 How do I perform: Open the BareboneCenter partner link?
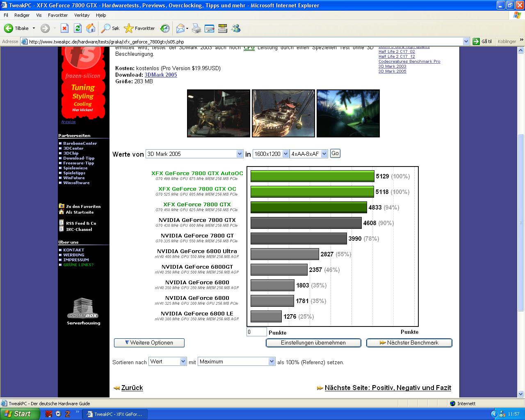tap(80, 143)
